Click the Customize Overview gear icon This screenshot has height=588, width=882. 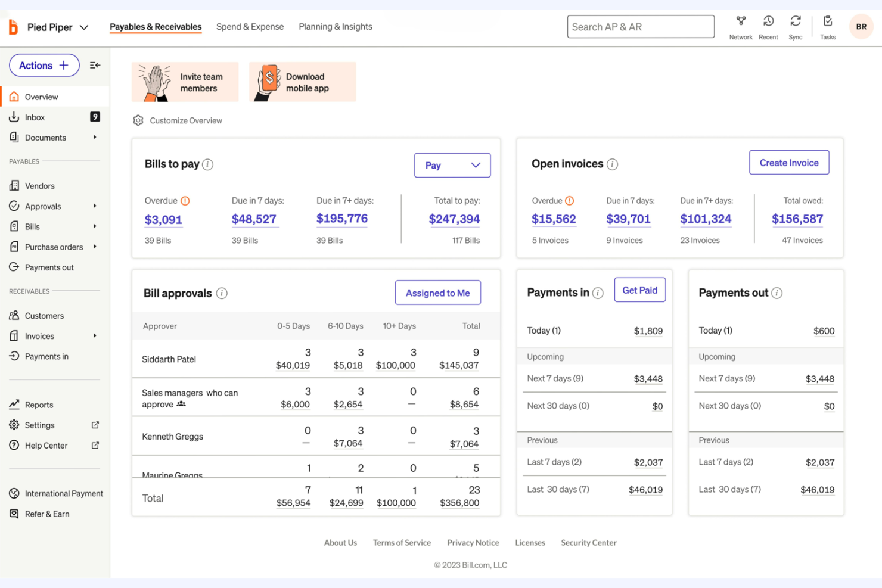138,120
